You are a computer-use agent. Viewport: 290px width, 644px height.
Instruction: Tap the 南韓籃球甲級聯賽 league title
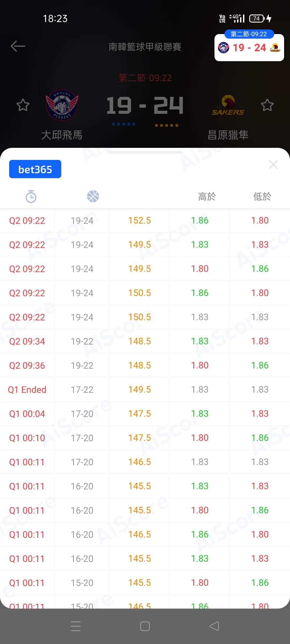(145, 47)
